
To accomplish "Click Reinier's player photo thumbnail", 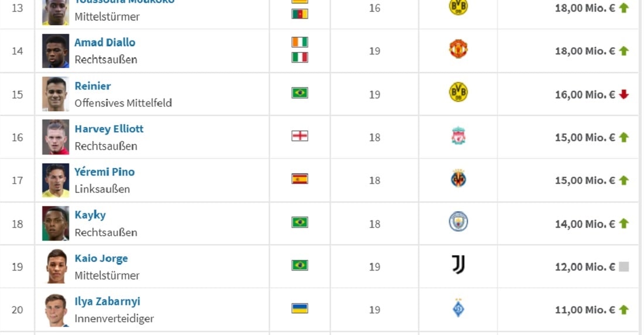I will pyautogui.click(x=56, y=94).
